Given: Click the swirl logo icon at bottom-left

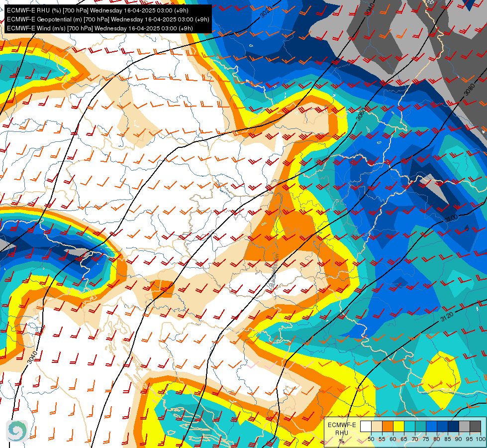Looking at the screenshot, I should [17, 431].
